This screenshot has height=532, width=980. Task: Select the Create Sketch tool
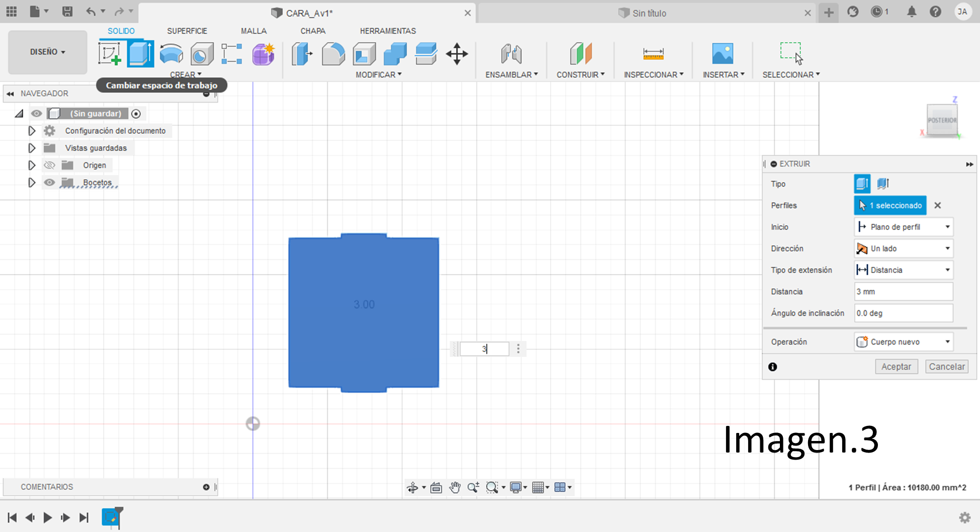point(110,53)
